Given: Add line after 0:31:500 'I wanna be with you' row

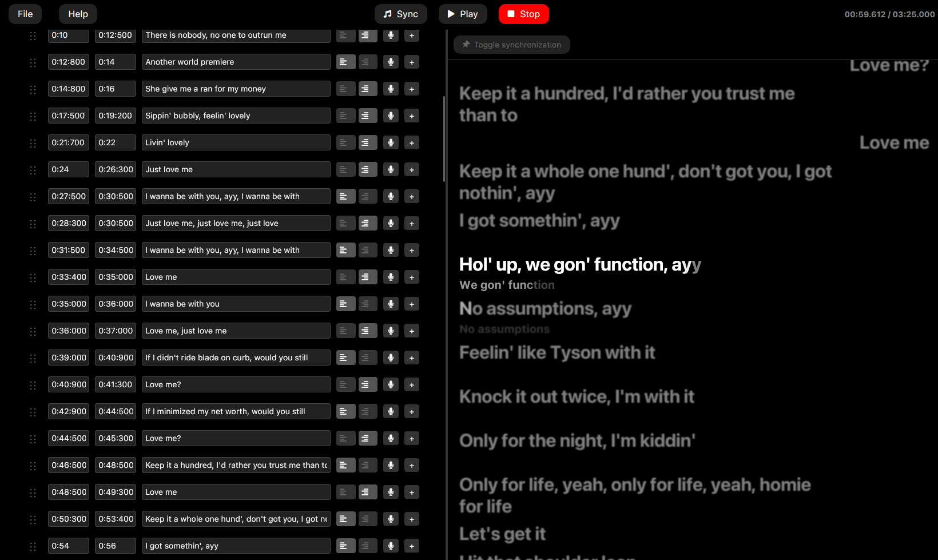Looking at the screenshot, I should [412, 250].
